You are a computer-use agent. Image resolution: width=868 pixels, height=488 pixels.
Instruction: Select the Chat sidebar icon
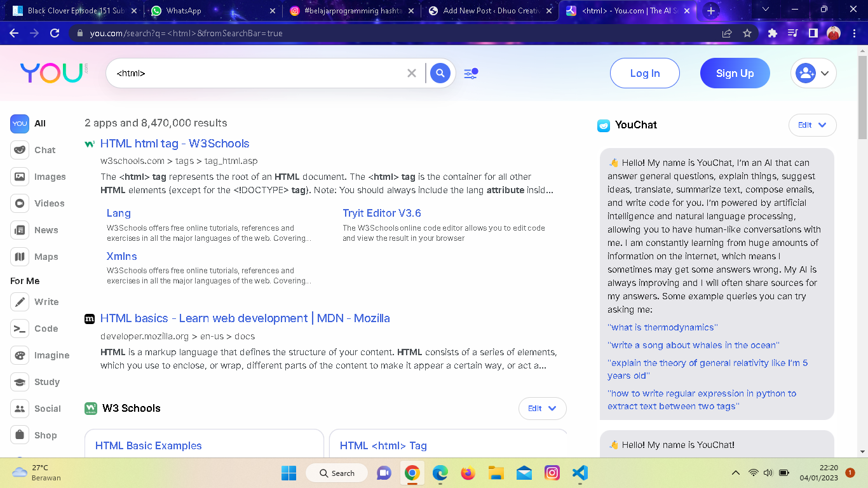[x=20, y=150]
